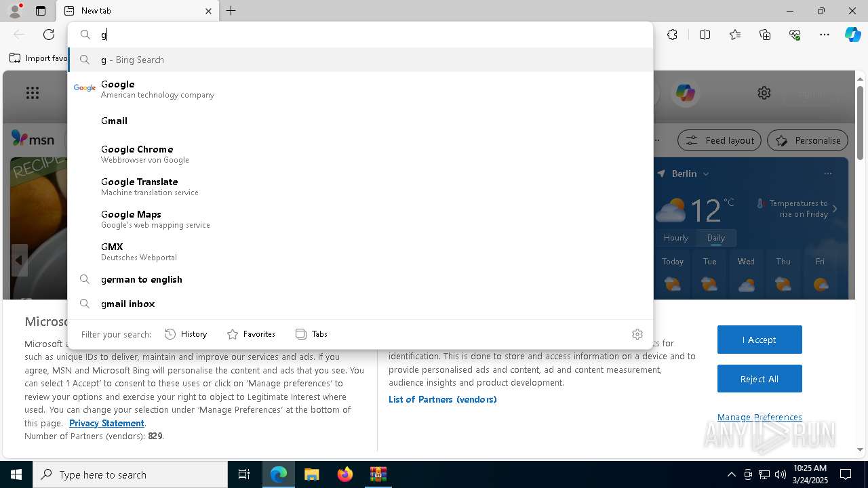Click the taskbar search box
The width and height of the screenshot is (868, 488).
click(x=130, y=474)
